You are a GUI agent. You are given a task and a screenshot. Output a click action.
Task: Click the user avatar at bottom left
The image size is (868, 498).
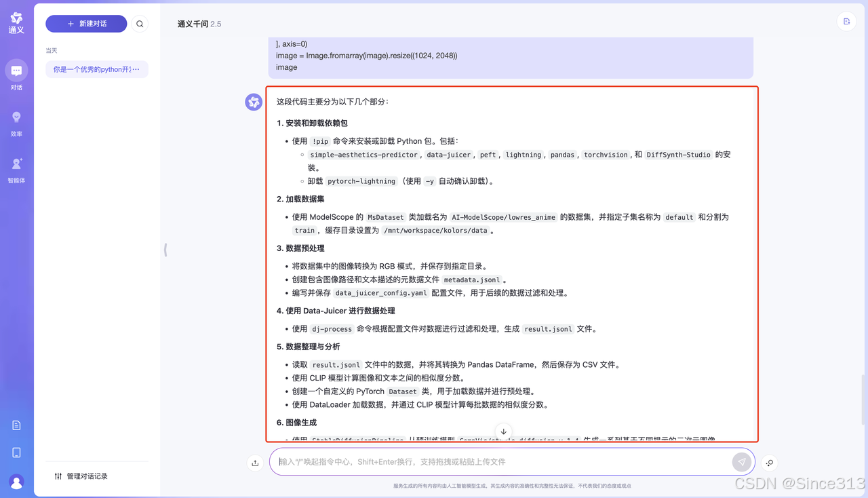pos(16,482)
